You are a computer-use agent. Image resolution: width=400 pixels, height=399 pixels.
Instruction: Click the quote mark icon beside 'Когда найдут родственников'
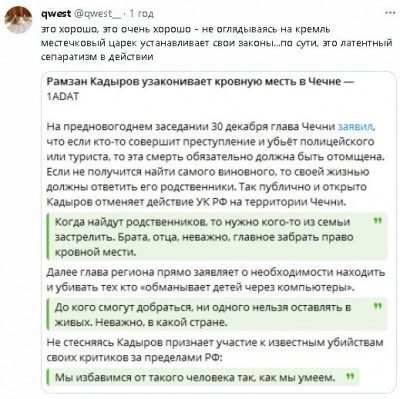pos(377,221)
